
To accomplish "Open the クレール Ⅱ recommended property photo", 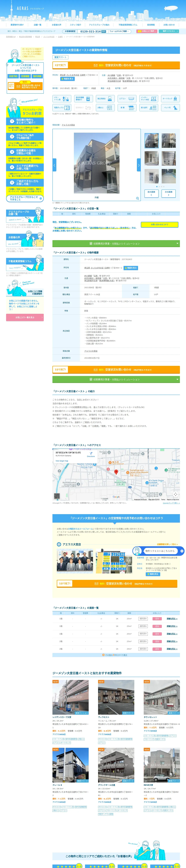I will [71, 765].
